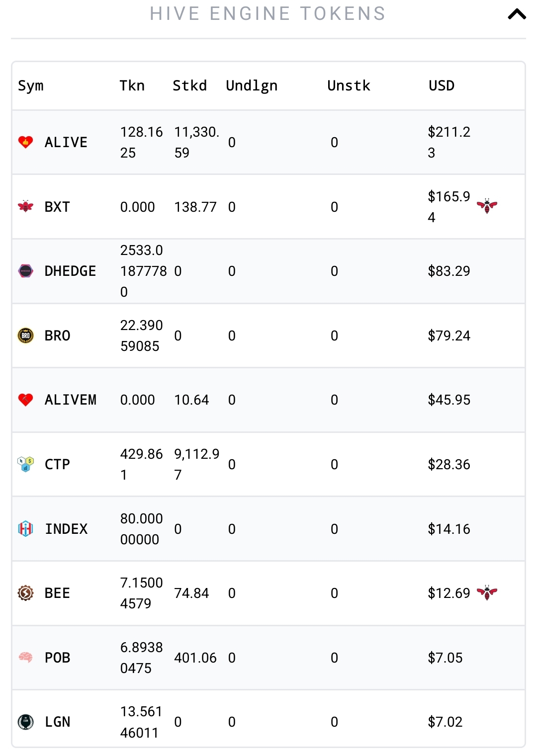Image resolution: width=537 pixels, height=756 pixels.
Task: Click the POB brain token icon
Action: (25, 657)
